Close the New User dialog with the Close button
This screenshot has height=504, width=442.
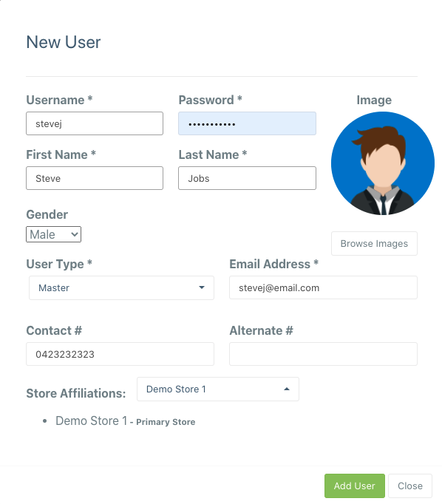click(x=410, y=486)
